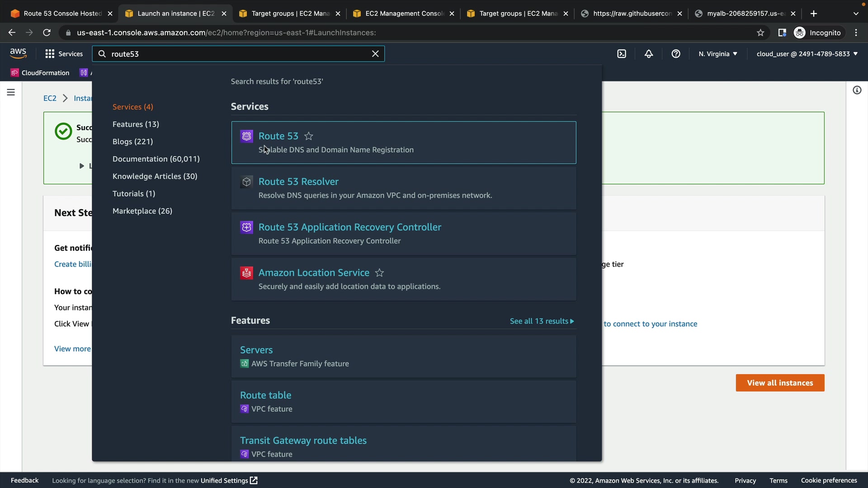Expand the launch log disclosure triangle

coord(82,166)
